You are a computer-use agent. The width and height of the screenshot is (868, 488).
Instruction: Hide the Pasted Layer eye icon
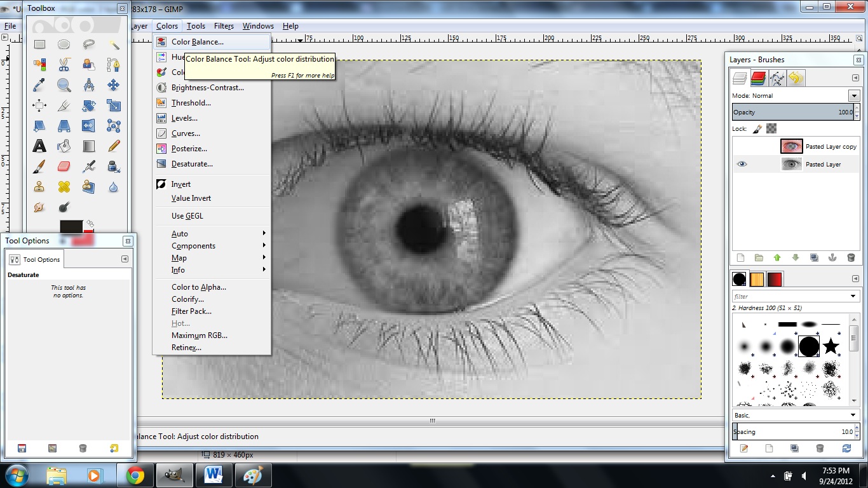tap(742, 164)
